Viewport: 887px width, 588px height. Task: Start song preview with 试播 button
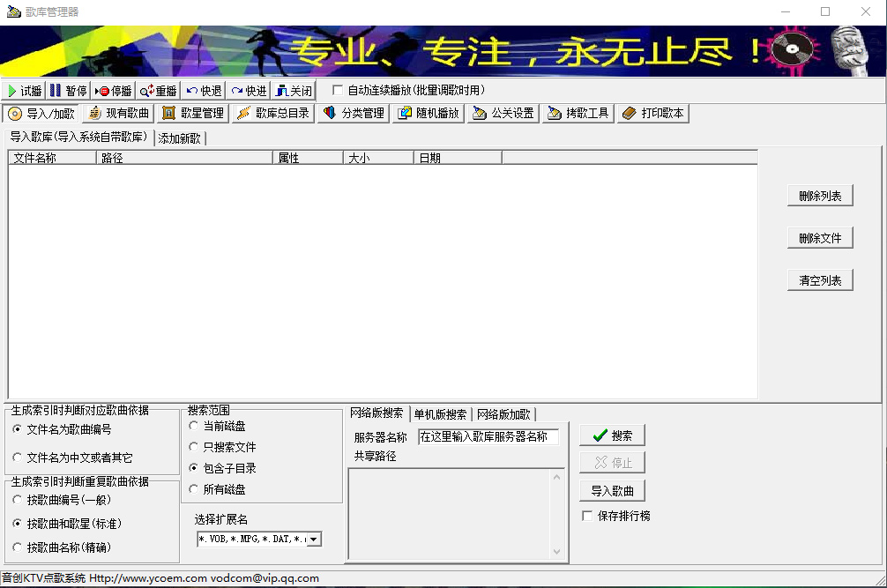[23, 91]
